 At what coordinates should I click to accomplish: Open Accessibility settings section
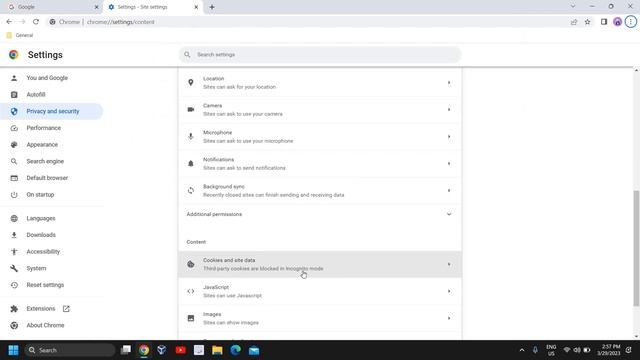pyautogui.click(x=43, y=251)
